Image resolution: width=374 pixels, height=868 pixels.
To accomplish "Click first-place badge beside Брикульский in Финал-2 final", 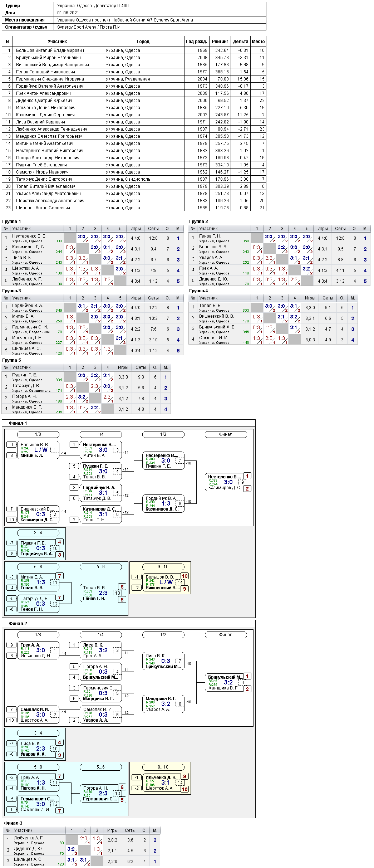I will click(x=247, y=676).
